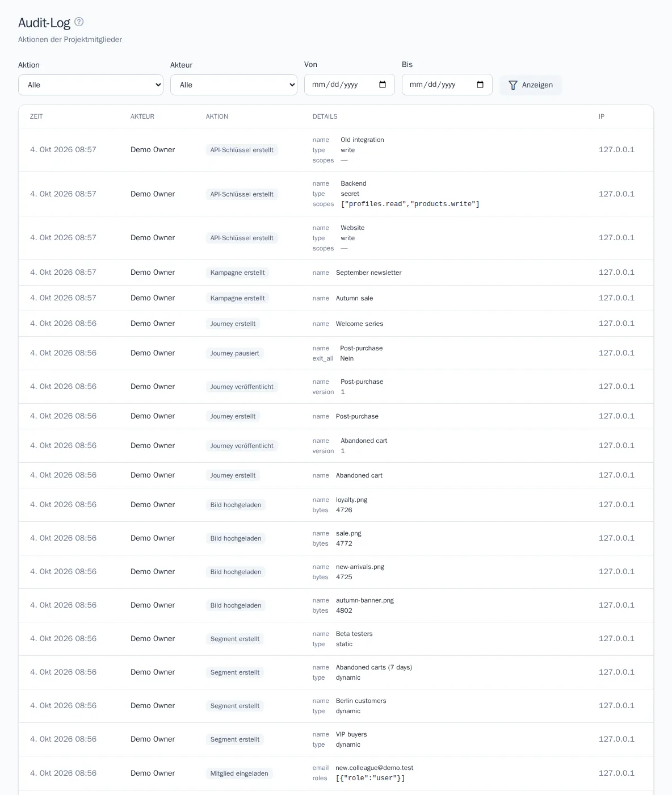Click Kampagne erstellt badge for September newsletter
This screenshot has height=795, width=672.
237,273
